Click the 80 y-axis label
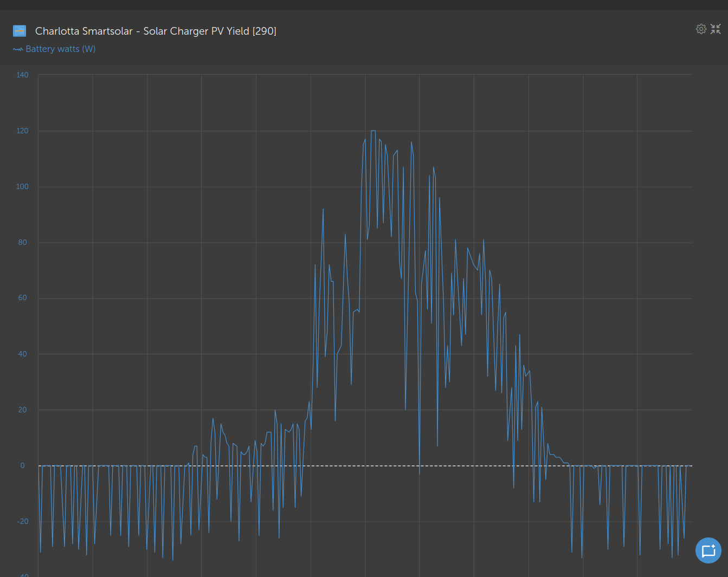 pyautogui.click(x=22, y=242)
